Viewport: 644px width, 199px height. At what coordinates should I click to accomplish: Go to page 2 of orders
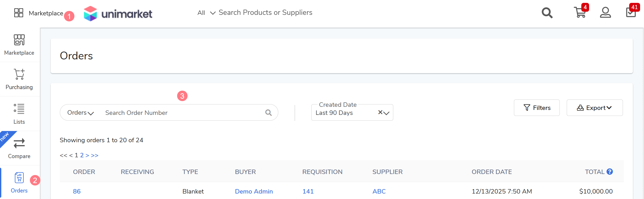tap(82, 155)
